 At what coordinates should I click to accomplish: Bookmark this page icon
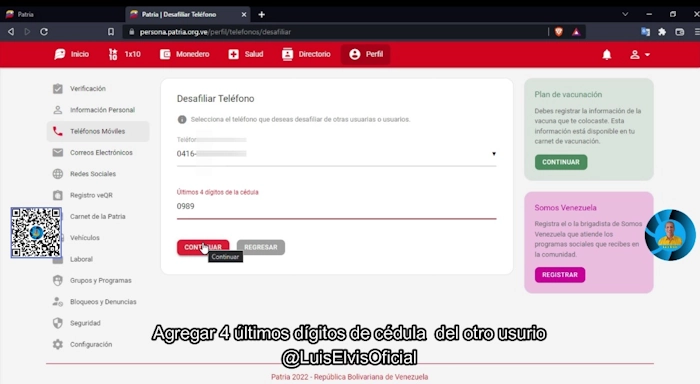coord(111,32)
